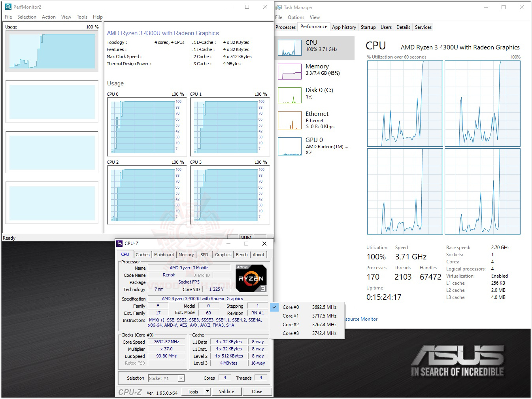Viewport: 532px width, 399px height.
Task: Switch to Processes tab in Task Manager
Action: [x=285, y=27]
